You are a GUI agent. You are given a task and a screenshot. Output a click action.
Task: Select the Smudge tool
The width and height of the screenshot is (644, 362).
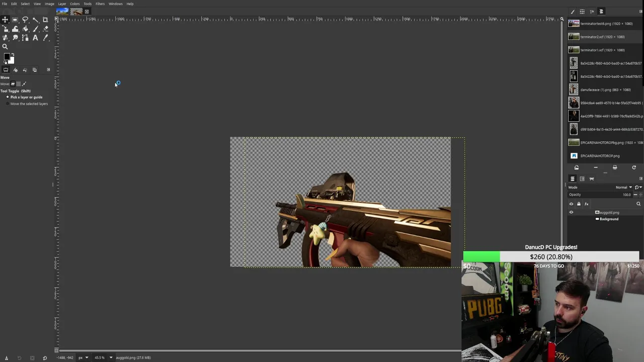click(15, 38)
